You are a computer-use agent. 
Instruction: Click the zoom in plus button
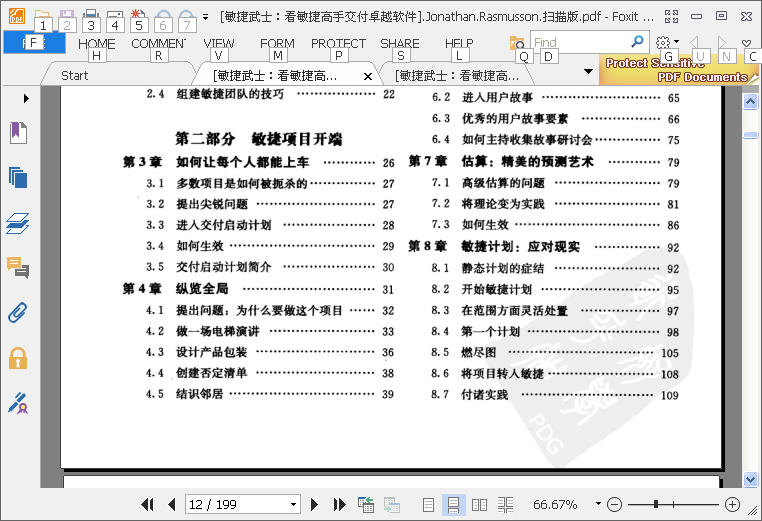pyautogui.click(x=732, y=505)
